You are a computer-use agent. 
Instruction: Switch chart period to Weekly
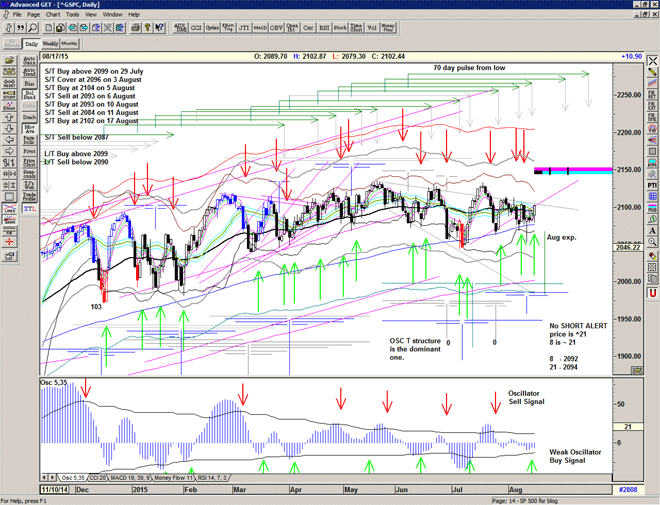point(50,44)
